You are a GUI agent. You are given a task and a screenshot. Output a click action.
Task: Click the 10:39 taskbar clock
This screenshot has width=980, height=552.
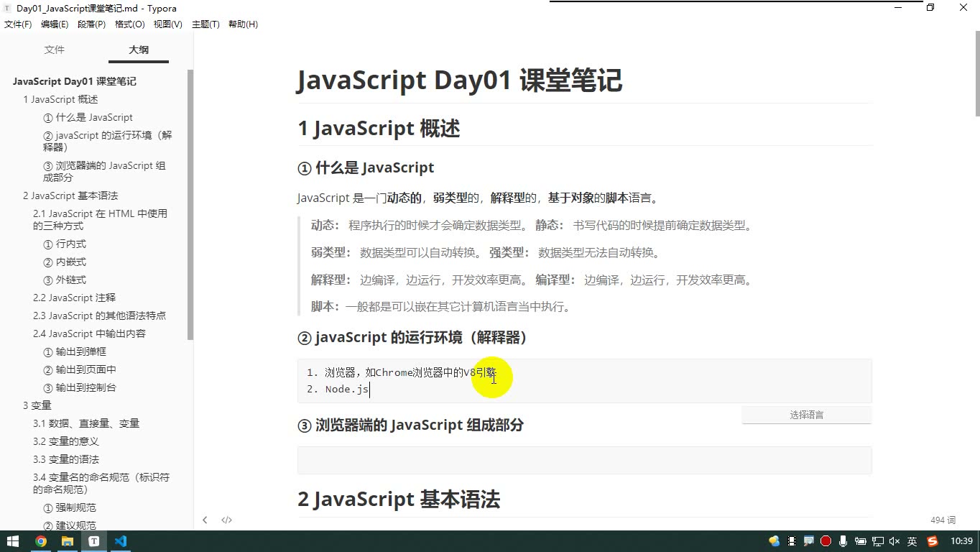(x=961, y=541)
